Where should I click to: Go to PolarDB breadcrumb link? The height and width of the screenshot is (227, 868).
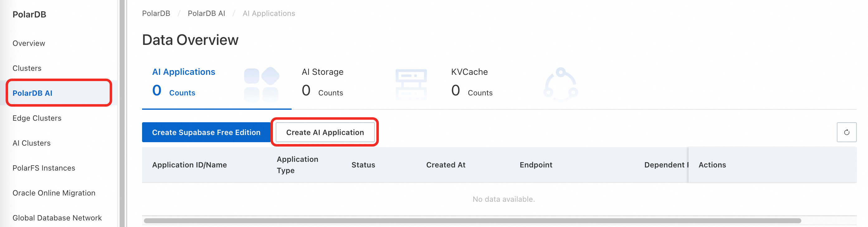click(x=156, y=13)
